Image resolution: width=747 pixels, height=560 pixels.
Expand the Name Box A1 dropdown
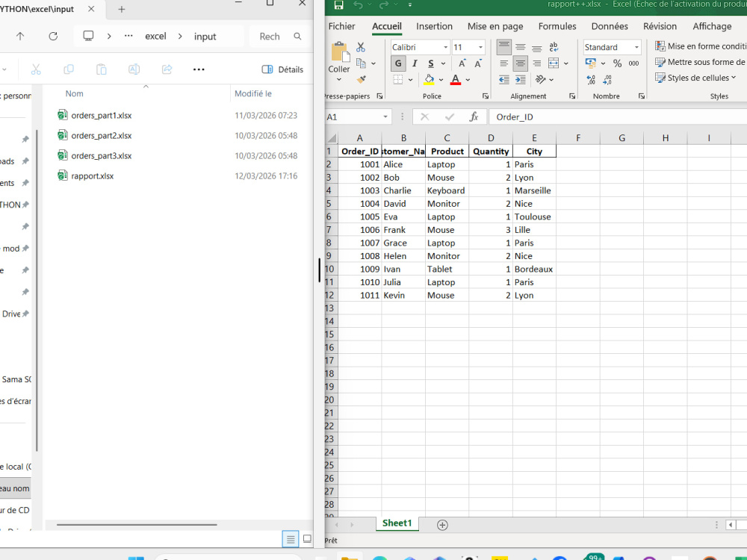pyautogui.click(x=385, y=116)
